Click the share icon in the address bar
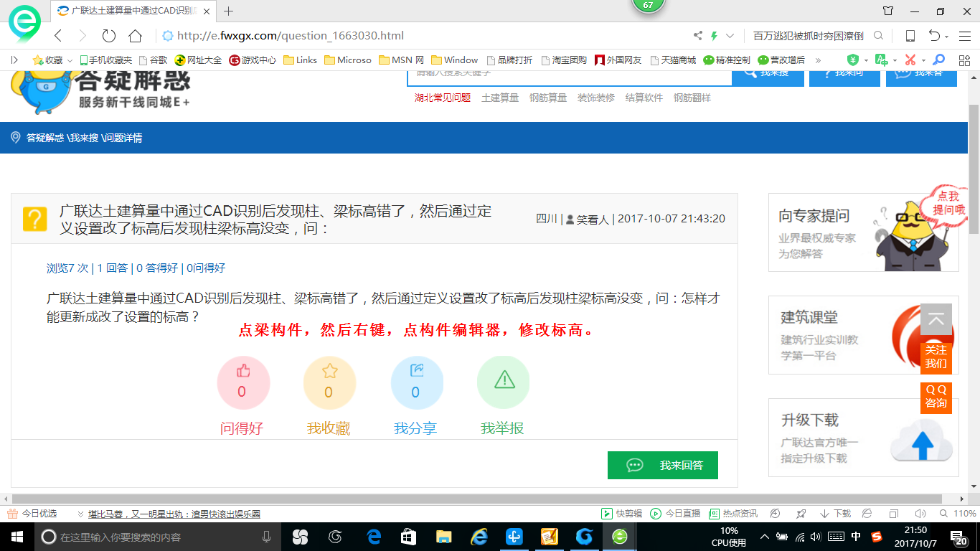The image size is (980, 551). click(x=697, y=36)
